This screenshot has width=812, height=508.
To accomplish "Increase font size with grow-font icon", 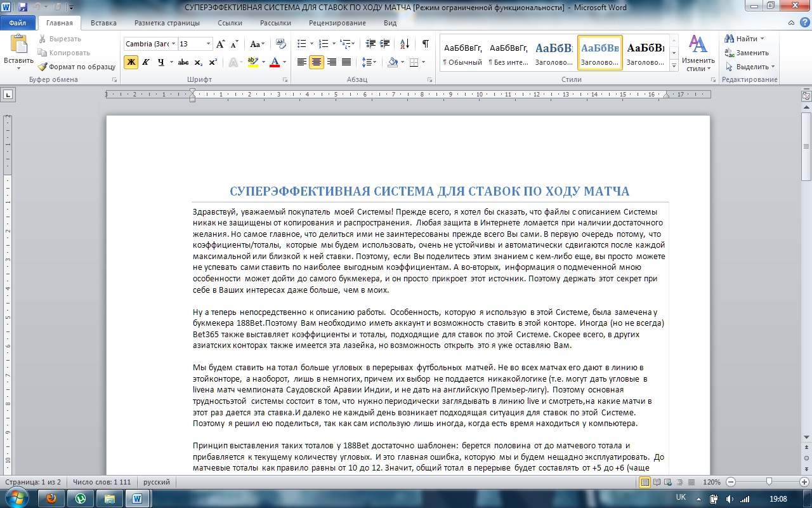I will coord(220,44).
